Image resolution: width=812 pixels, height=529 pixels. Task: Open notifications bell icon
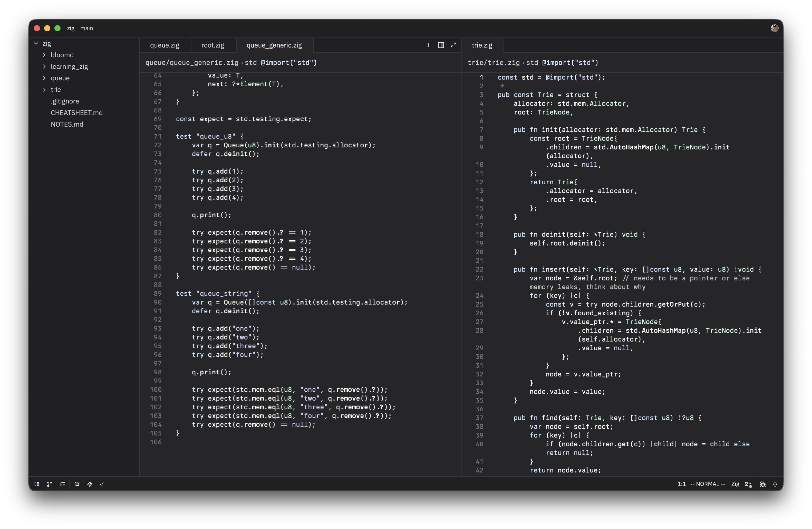coord(775,484)
